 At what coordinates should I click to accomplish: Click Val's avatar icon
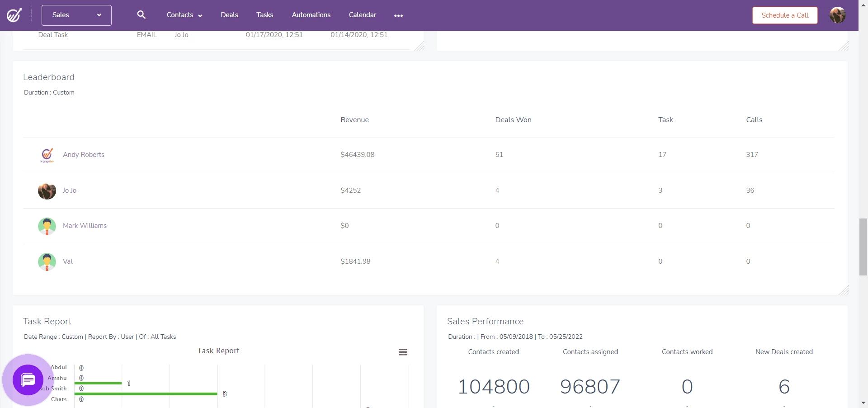tap(47, 261)
